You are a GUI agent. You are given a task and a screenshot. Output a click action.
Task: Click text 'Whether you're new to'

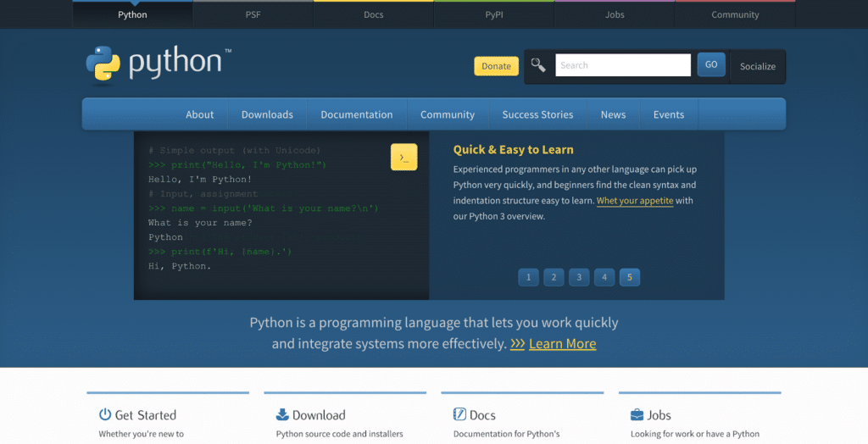click(142, 434)
